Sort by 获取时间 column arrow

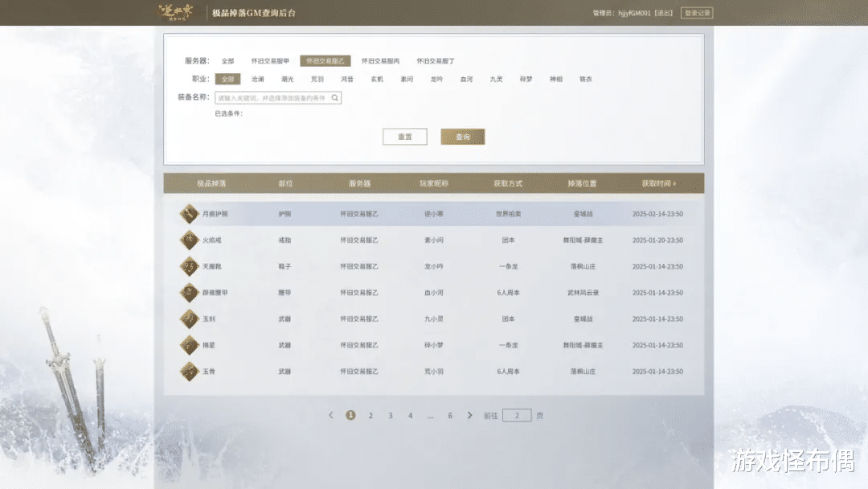[x=674, y=184]
